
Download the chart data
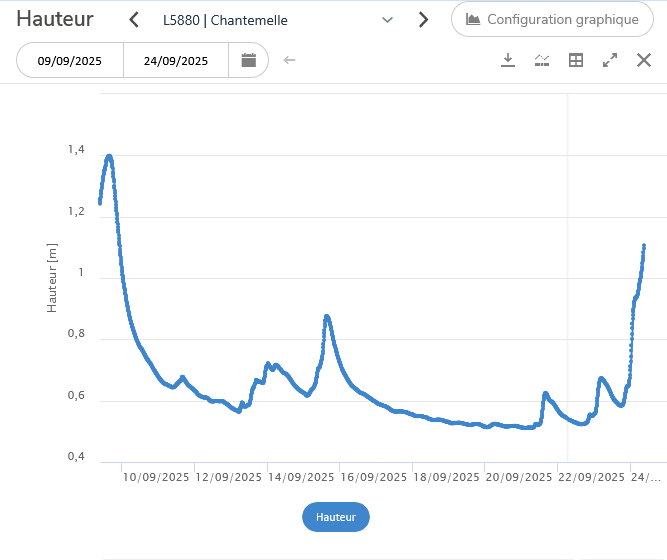(x=508, y=60)
